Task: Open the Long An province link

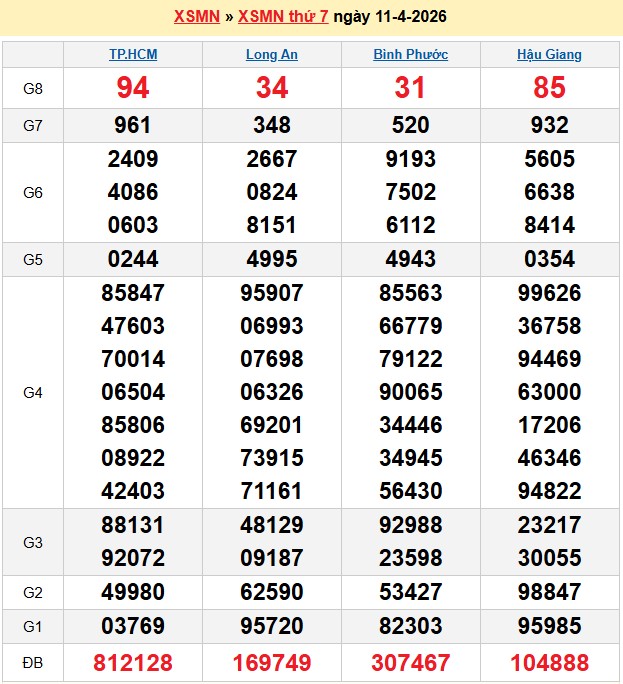Action: [272, 55]
